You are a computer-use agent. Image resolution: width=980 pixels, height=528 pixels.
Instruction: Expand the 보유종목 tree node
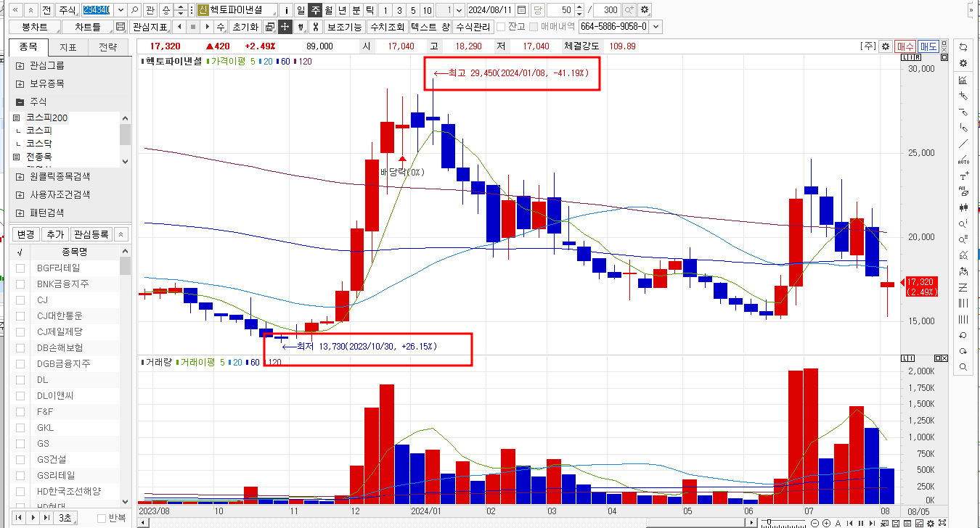tap(20, 83)
